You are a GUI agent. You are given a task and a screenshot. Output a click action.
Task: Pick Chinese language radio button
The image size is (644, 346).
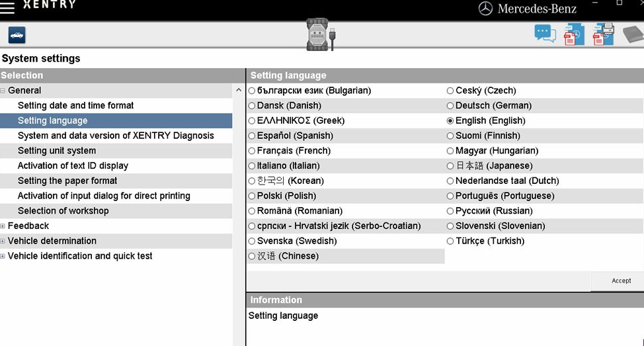click(252, 257)
